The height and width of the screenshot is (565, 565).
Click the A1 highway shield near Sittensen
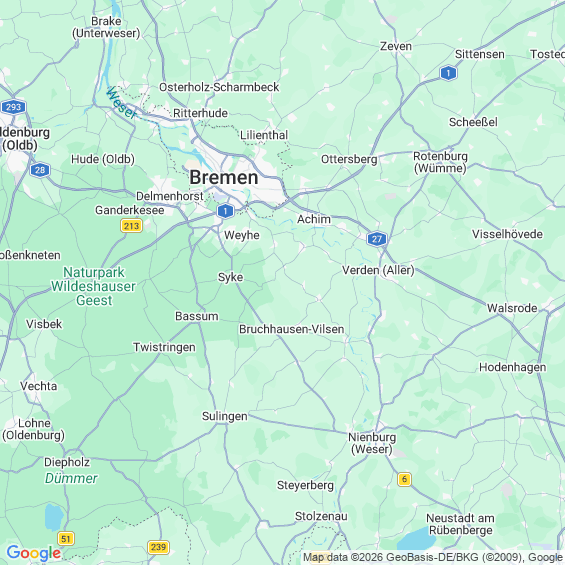pyautogui.click(x=448, y=73)
